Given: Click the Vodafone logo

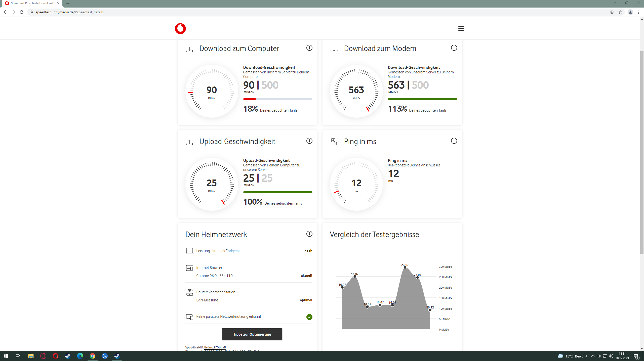Looking at the screenshot, I should [180, 29].
